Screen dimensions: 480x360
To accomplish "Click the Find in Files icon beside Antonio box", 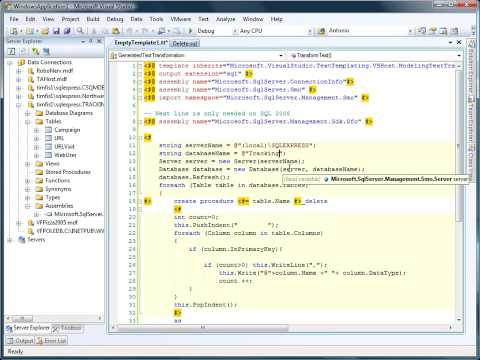I will coord(322,31).
